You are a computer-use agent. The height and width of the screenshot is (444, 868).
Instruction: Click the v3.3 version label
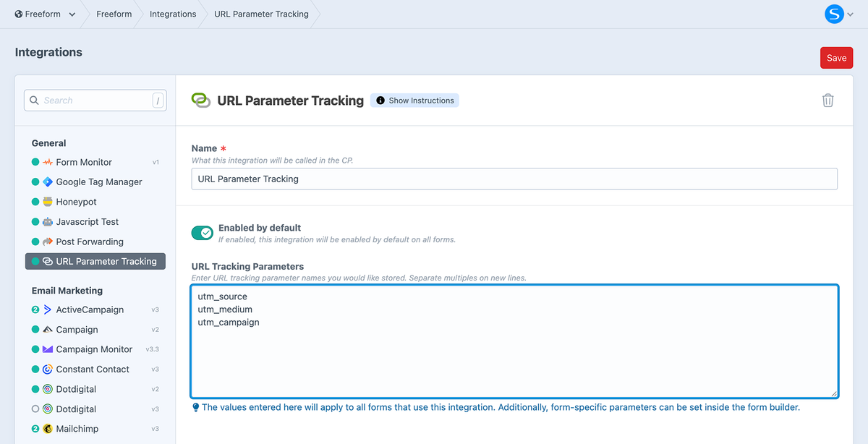pyautogui.click(x=153, y=349)
